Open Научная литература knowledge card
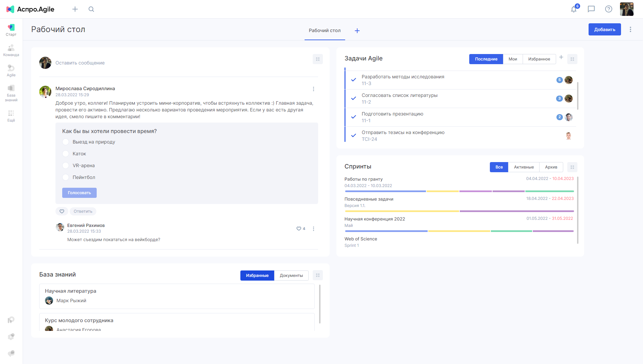The image size is (643, 364). click(177, 296)
